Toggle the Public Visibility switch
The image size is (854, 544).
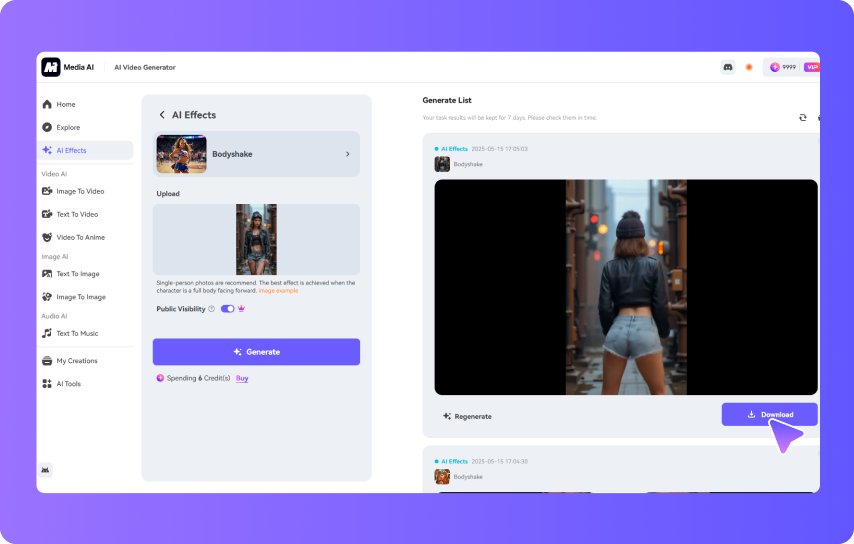227,309
